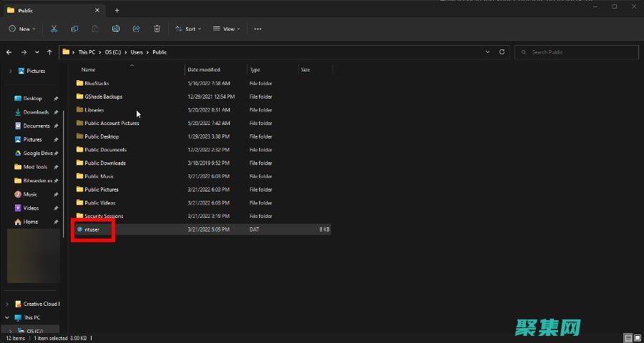Add a new tab with plus button
Viewport: 644px width, 343px height.
pyautogui.click(x=117, y=10)
